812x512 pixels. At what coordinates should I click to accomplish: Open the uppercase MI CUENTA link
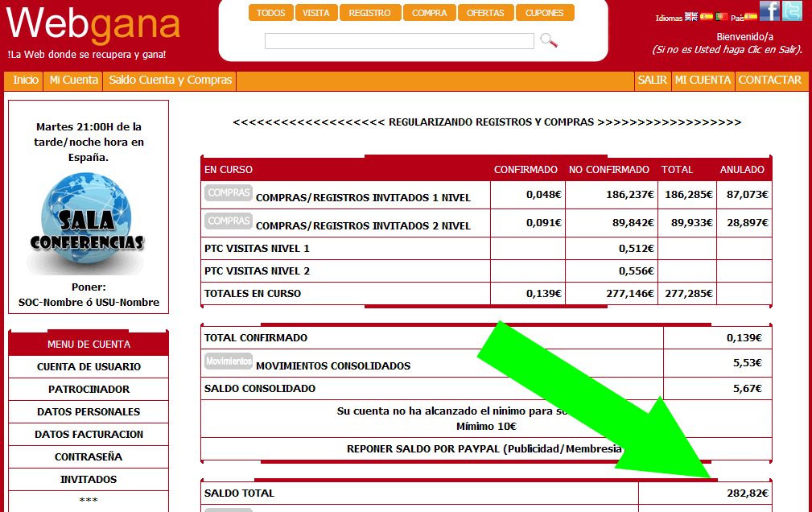(x=703, y=81)
